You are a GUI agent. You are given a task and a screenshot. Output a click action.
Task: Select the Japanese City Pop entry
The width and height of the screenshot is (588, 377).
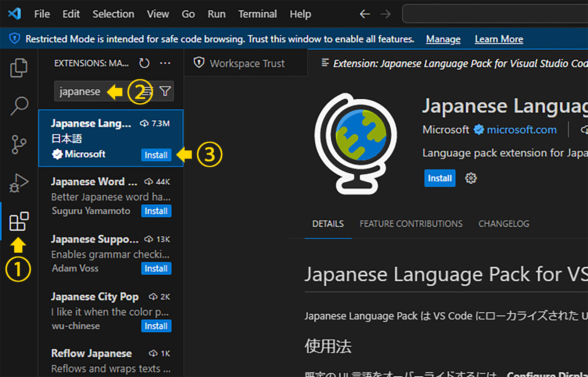[111, 311]
